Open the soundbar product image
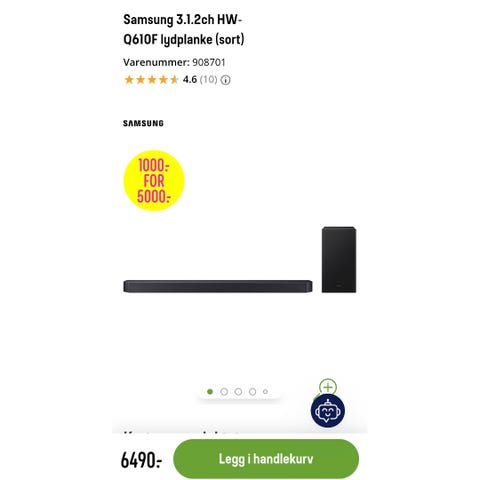 click(x=218, y=286)
